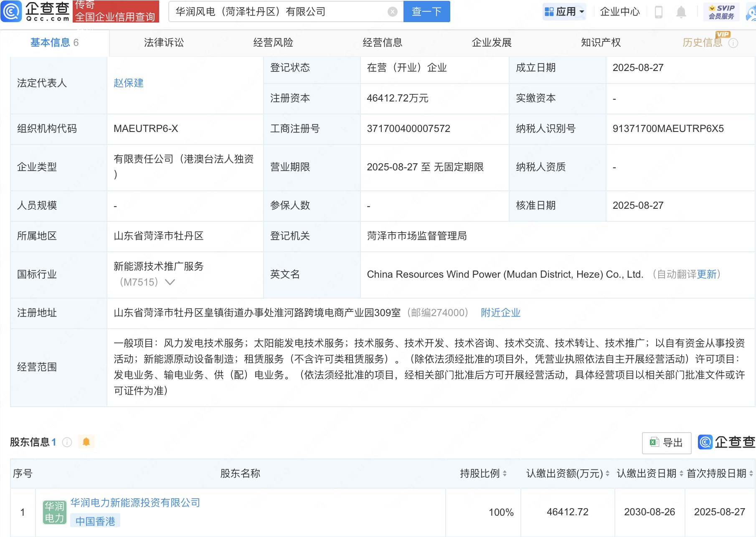The width and height of the screenshot is (756, 537).
Task: Open the notification bell in header
Action: coord(681,12)
